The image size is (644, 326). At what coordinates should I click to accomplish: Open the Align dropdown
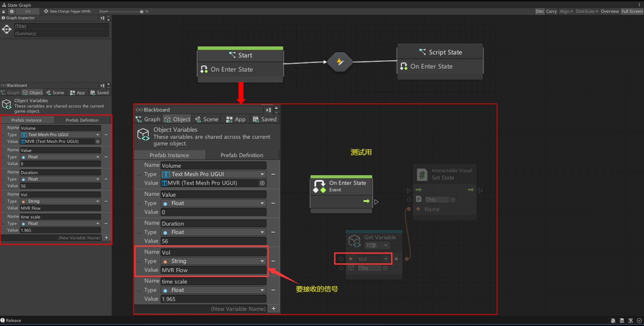(x=566, y=11)
